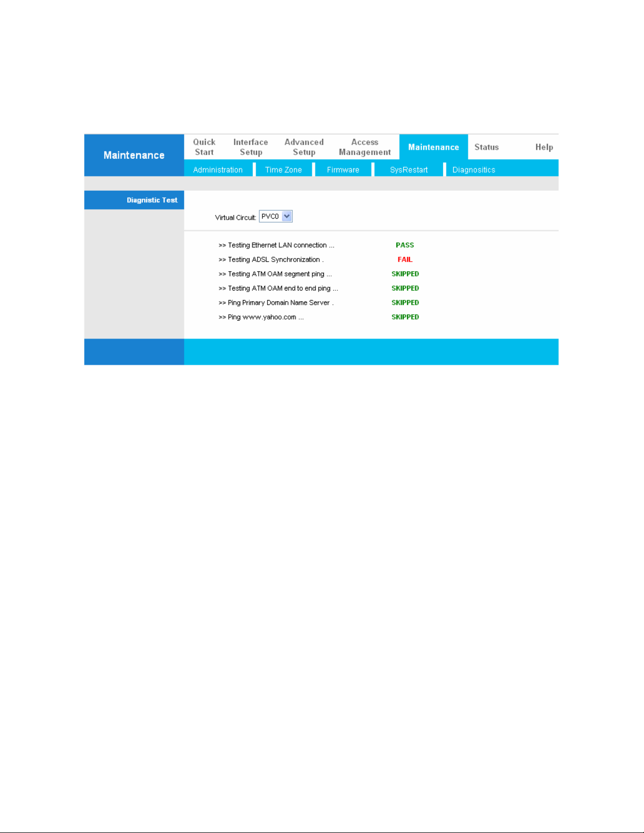Click Testing ADSL Synchronization row
Screen dimensions: 644x833
271,260
